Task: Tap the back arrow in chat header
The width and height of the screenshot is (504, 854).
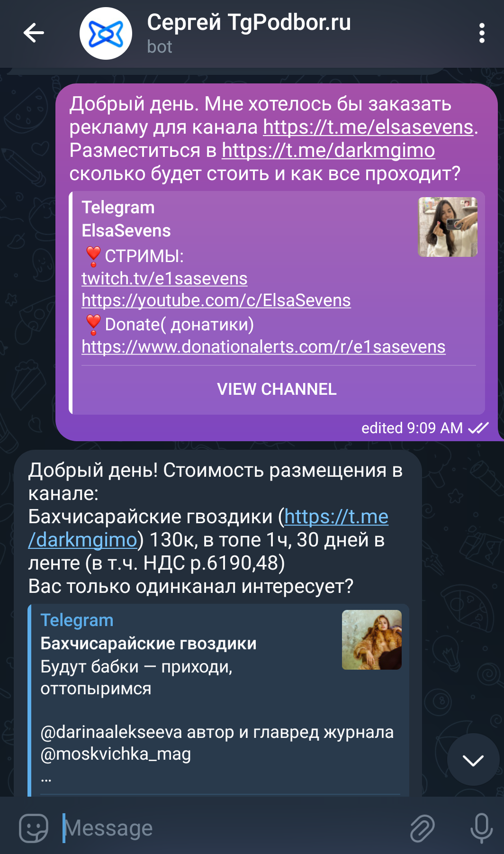Action: click(34, 33)
